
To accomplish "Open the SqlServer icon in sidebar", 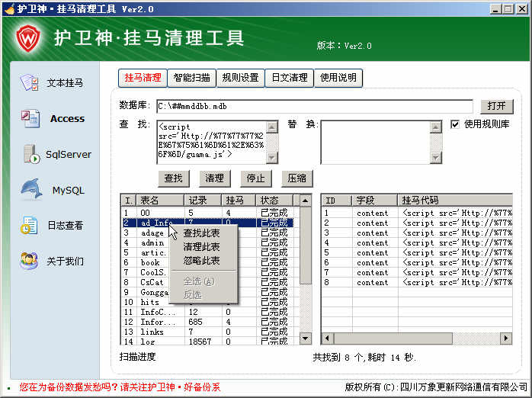I will 32,154.
